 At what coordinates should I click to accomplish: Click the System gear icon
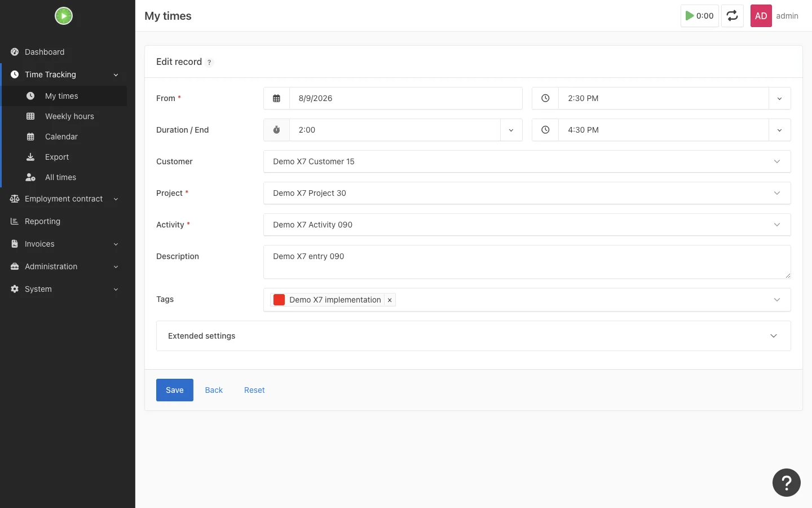tap(15, 289)
